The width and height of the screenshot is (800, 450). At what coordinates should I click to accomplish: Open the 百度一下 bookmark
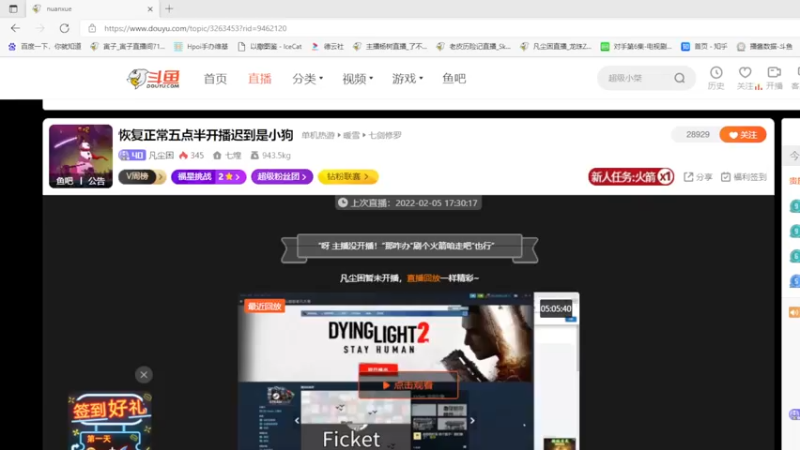tap(45, 46)
